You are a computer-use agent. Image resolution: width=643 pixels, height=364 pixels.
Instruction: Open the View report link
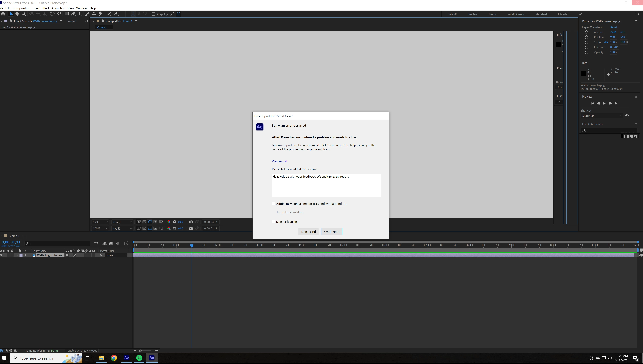point(280,161)
